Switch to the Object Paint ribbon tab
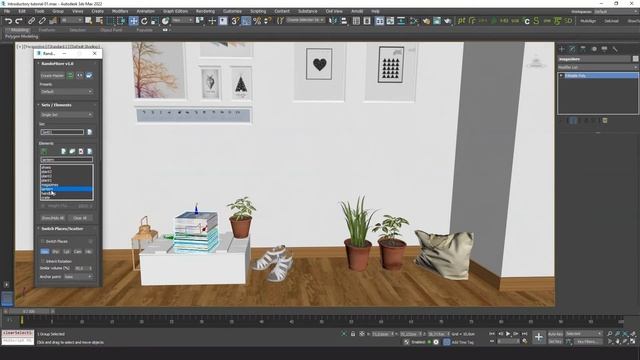Viewport: 640px width, 360px height. (x=111, y=30)
